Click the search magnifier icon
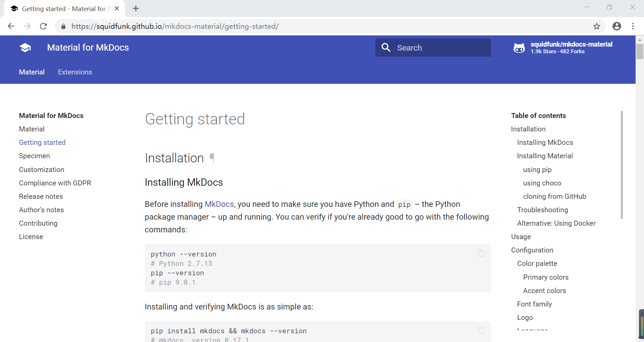This screenshot has height=342, width=644. [x=386, y=48]
